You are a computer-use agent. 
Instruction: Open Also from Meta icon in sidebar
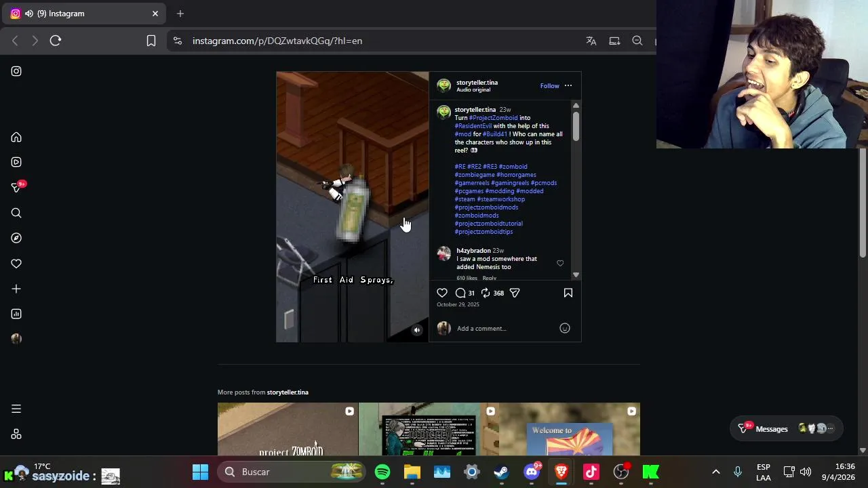pyautogui.click(x=16, y=434)
